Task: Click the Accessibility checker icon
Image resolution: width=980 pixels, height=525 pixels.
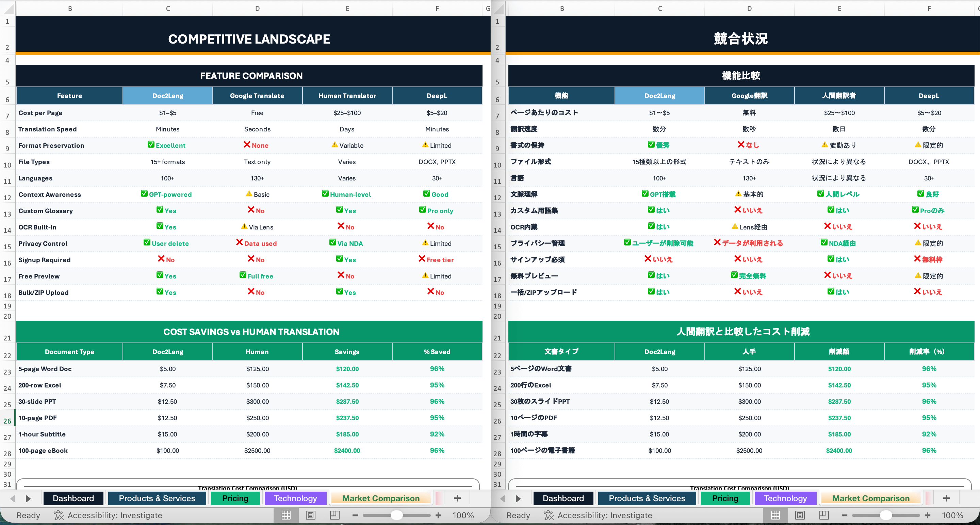Action: point(59,515)
